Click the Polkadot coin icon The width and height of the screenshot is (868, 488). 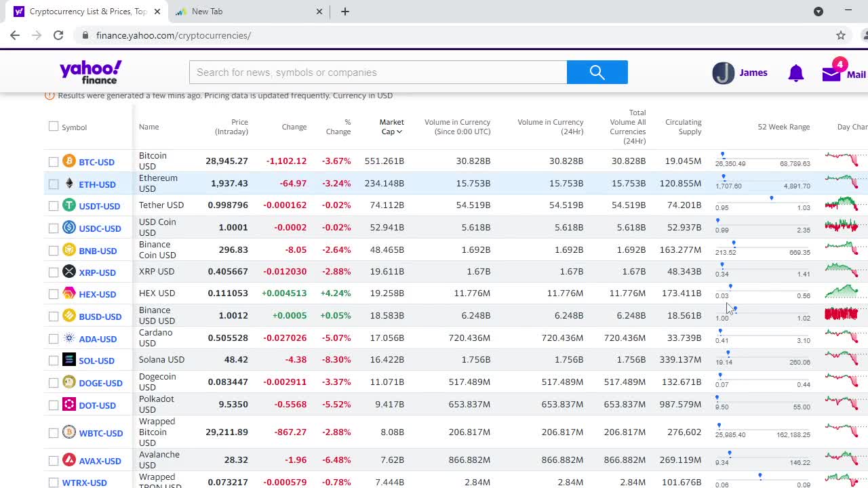[x=69, y=405]
